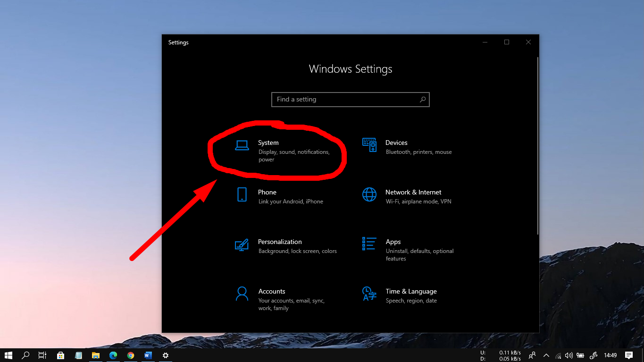Open Apps settings
This screenshot has width=644, height=362.
point(408,250)
